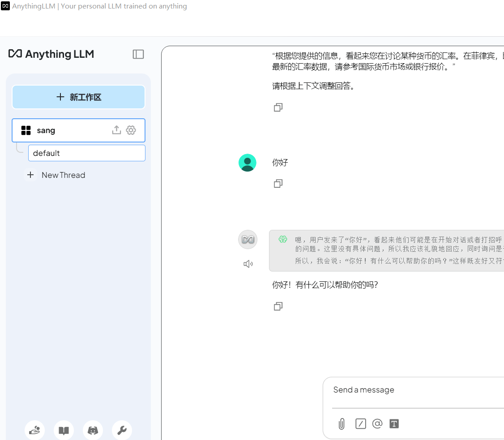Click the AnythingLLM window title icon
This screenshot has height=440, width=504.
5,6
